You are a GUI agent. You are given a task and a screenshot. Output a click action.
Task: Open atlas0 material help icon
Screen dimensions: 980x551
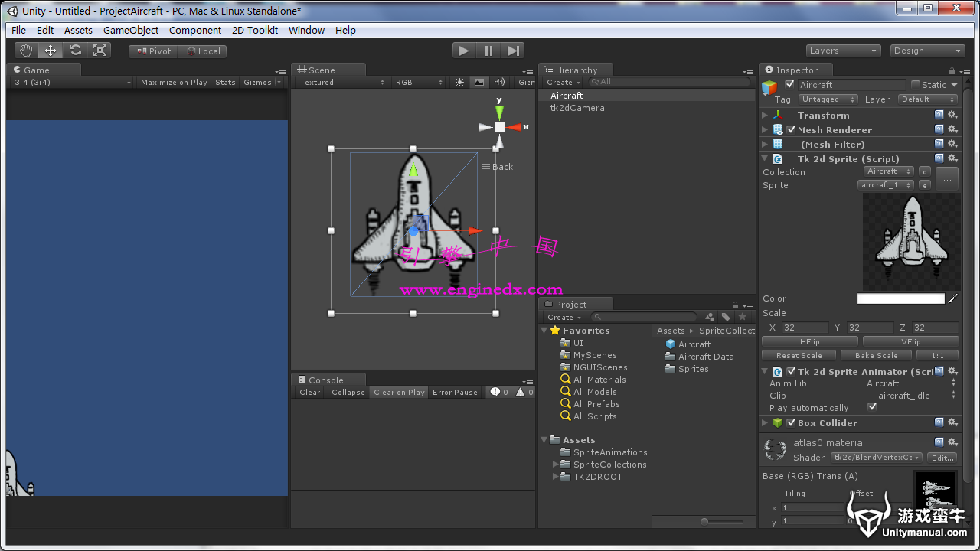(939, 442)
